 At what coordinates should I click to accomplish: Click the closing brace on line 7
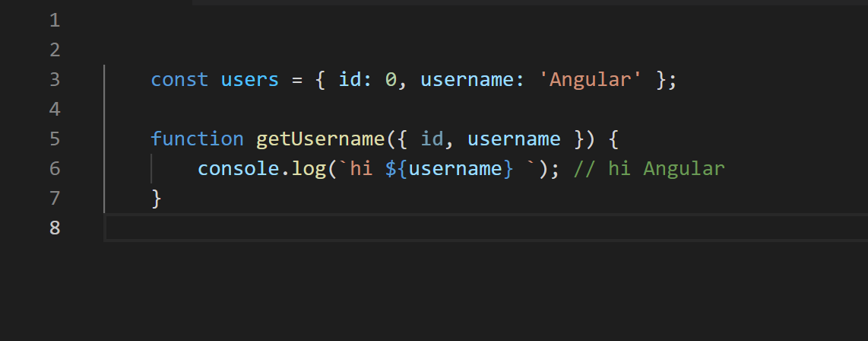[156, 198]
